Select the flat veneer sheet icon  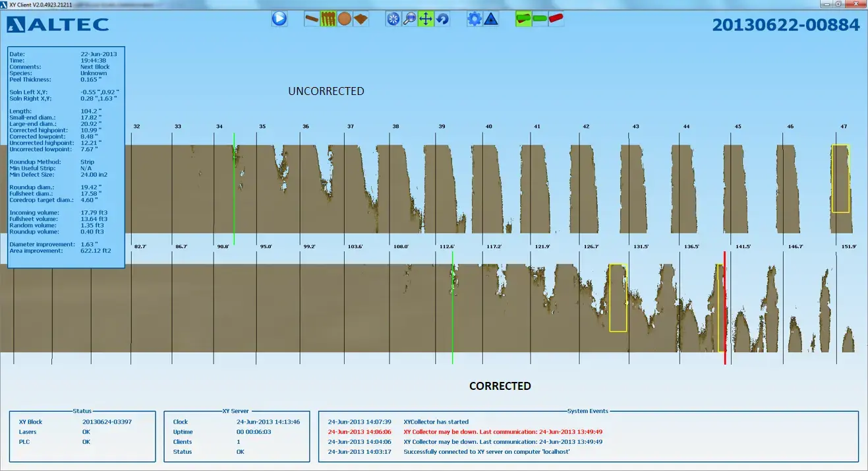coord(361,19)
